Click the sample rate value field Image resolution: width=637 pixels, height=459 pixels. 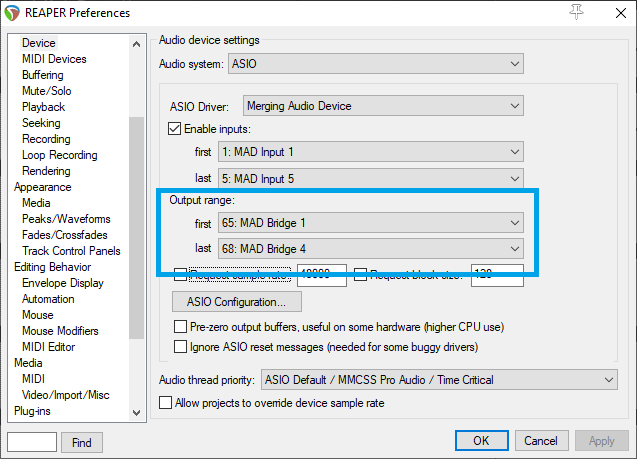pos(322,275)
